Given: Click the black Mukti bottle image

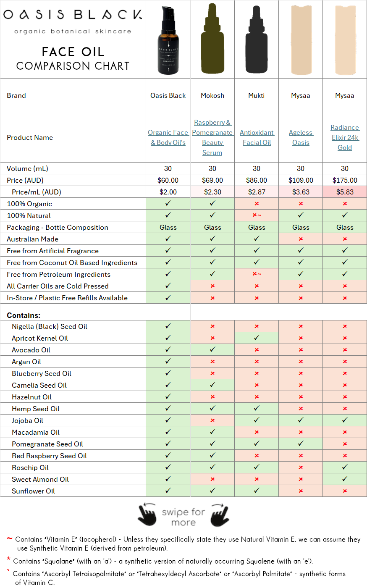Looking at the screenshot, I should point(257,40).
